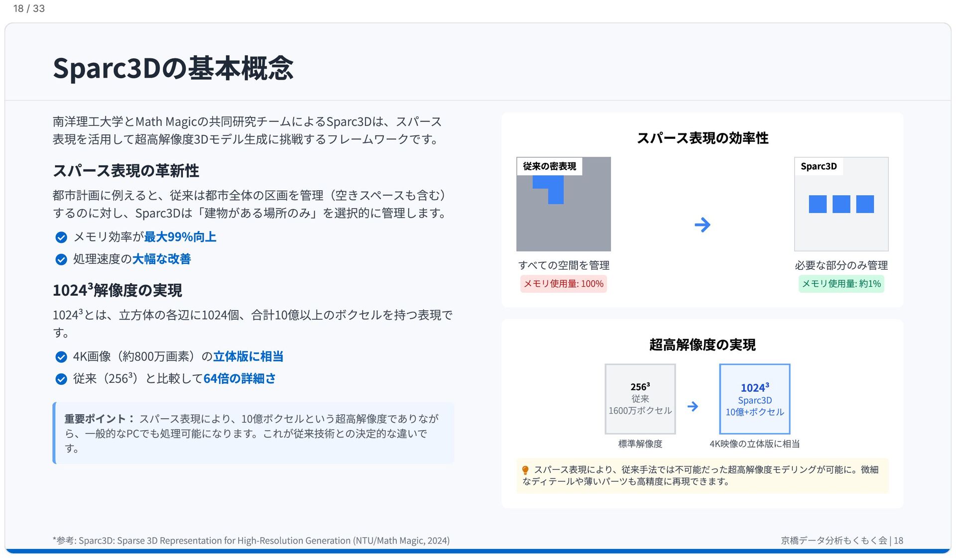Click the highlighted text 大幅な改善
Screen dimensions: 956x560
coord(162,259)
